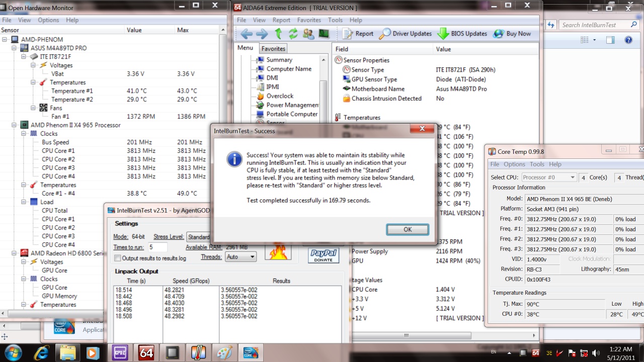Open the Windows Explorer folder taskbar icon
The image size is (644, 362).
pyautogui.click(x=67, y=352)
